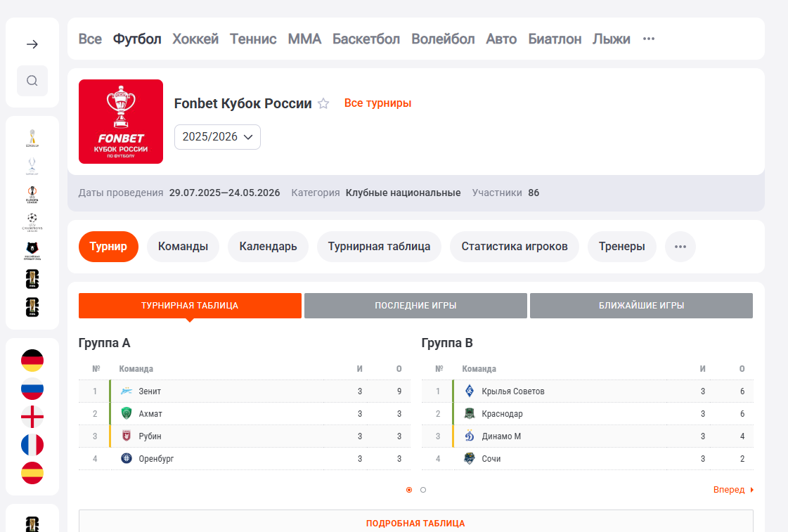Click the Оренбург club logo
The image size is (788, 532).
coord(127,458)
